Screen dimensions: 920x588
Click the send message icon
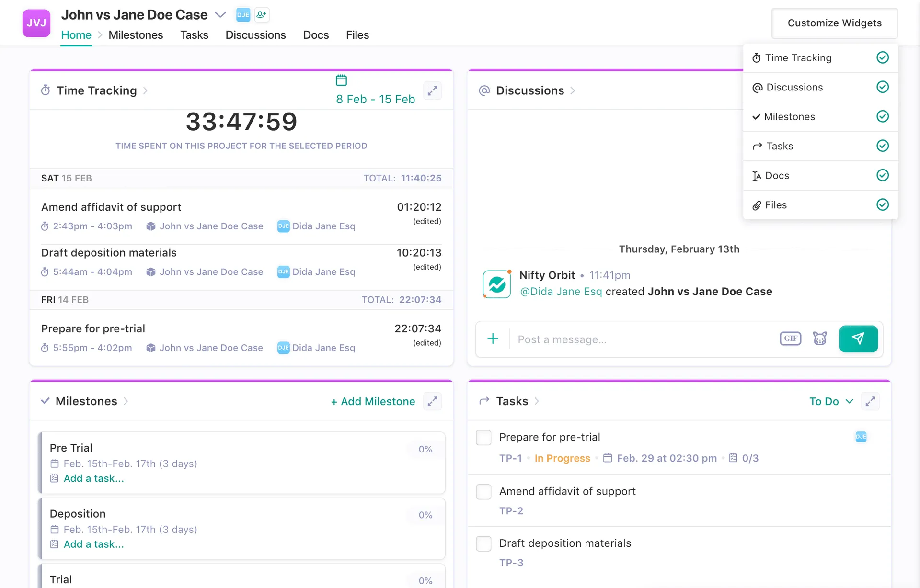[858, 339]
